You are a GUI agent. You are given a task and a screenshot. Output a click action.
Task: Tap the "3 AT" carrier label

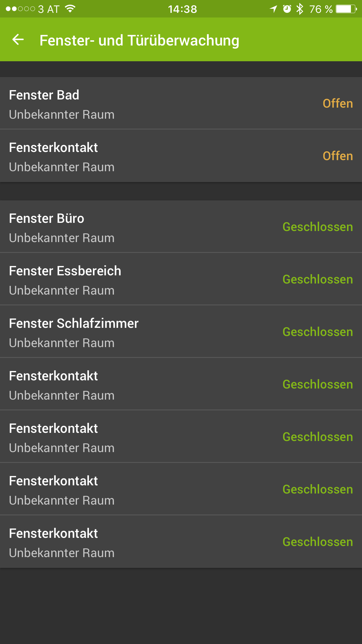click(49, 9)
